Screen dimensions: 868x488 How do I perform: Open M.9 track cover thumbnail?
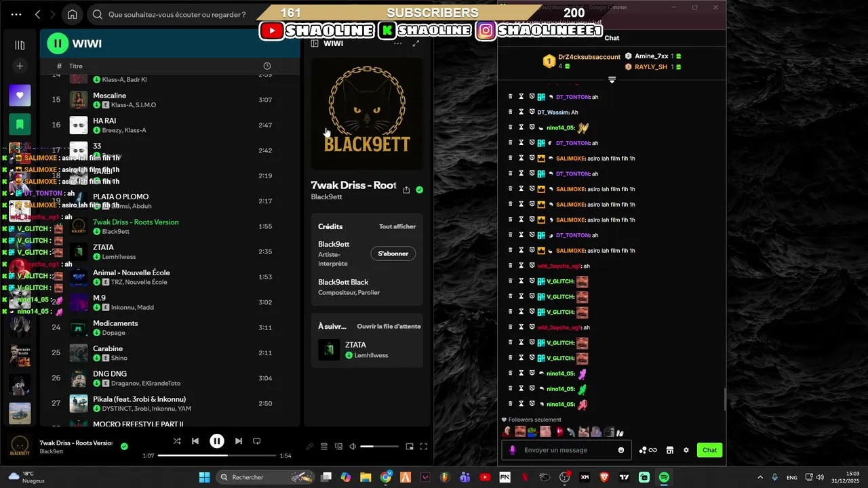tap(79, 302)
